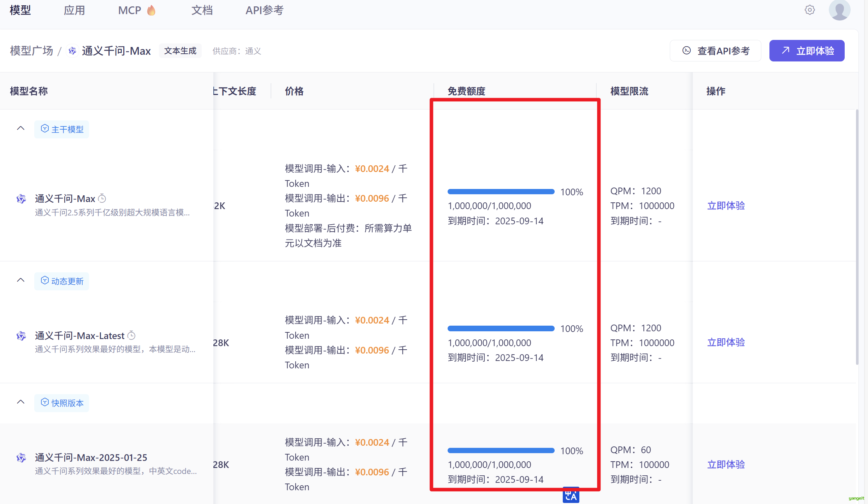Click 立即体验 link in 通义千问-Max-Latest row
Viewport: 868px width, 504px height.
pyautogui.click(x=726, y=342)
